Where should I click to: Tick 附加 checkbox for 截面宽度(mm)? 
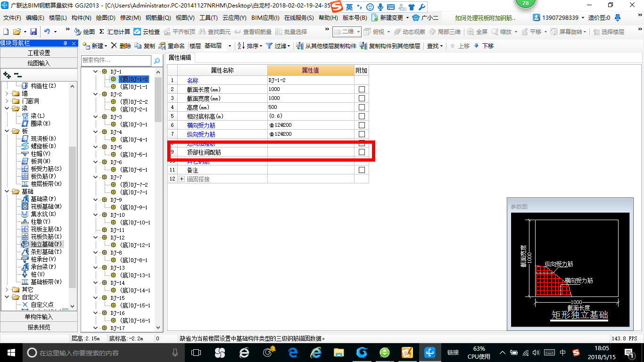[362, 98]
